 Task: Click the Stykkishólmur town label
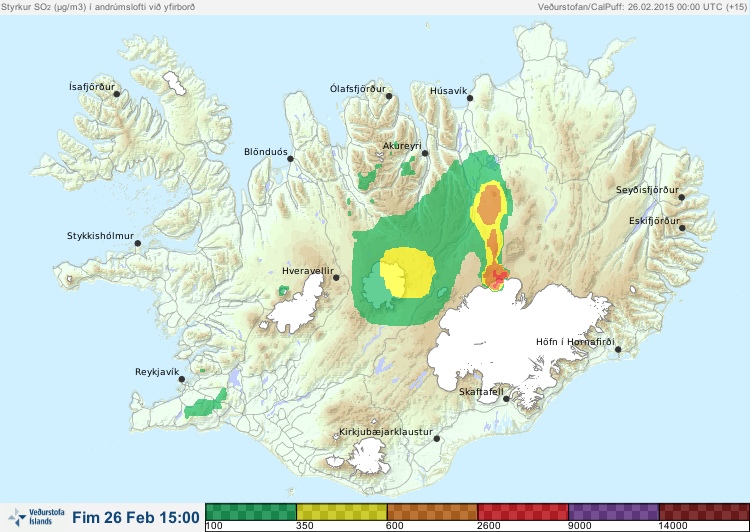(x=100, y=236)
